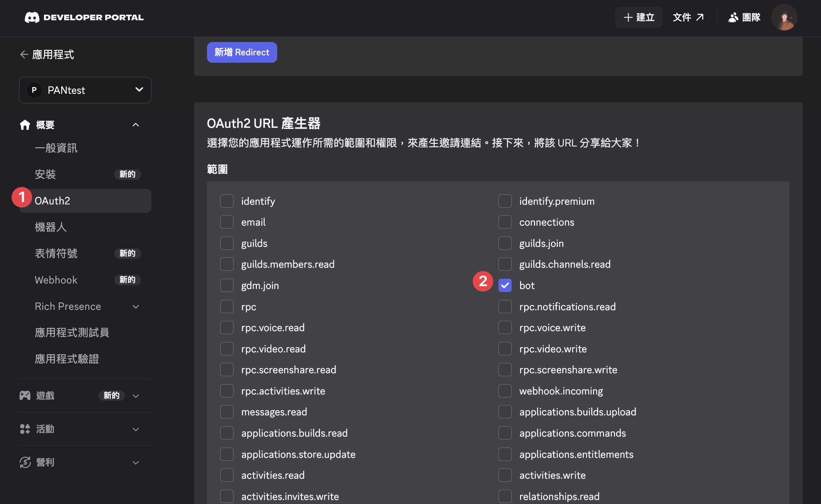Click the user avatar in the top bar
Image resolution: width=821 pixels, height=504 pixels.
[x=784, y=17]
